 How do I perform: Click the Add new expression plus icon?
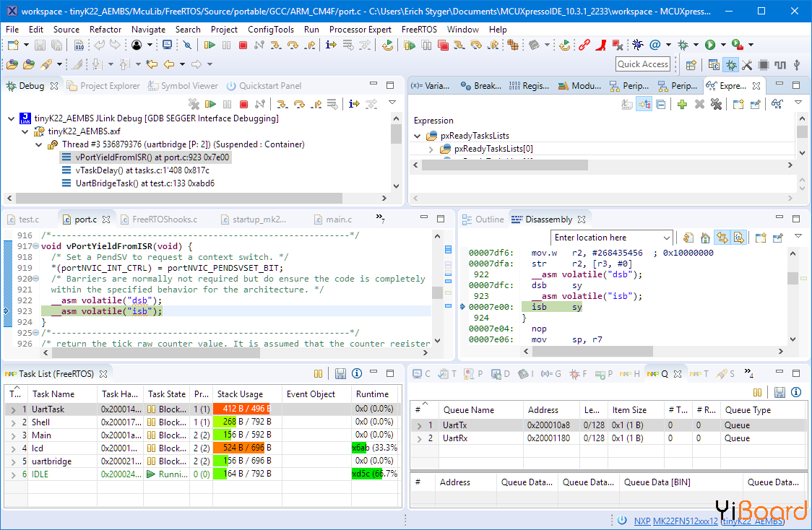pyautogui.click(x=682, y=105)
